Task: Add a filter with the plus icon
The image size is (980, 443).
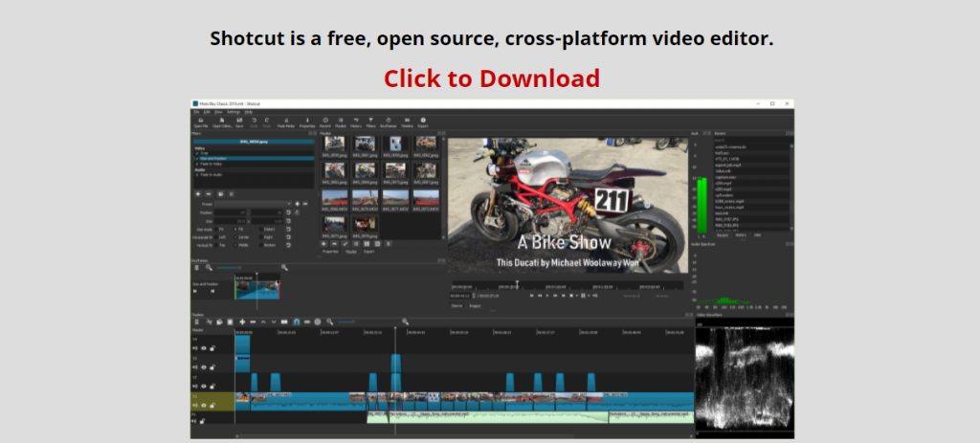Action: [198, 193]
